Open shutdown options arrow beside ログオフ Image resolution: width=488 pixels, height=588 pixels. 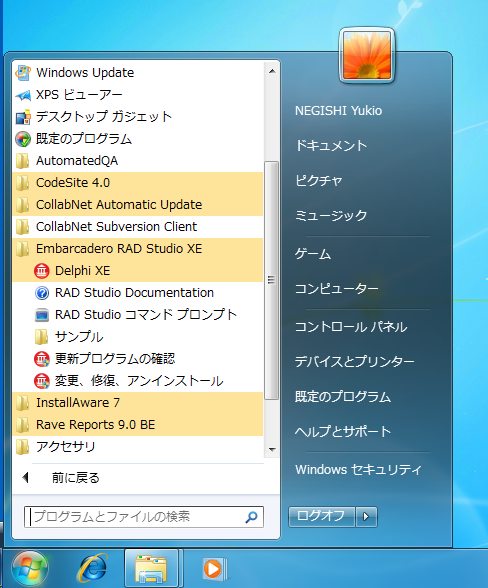(366, 517)
